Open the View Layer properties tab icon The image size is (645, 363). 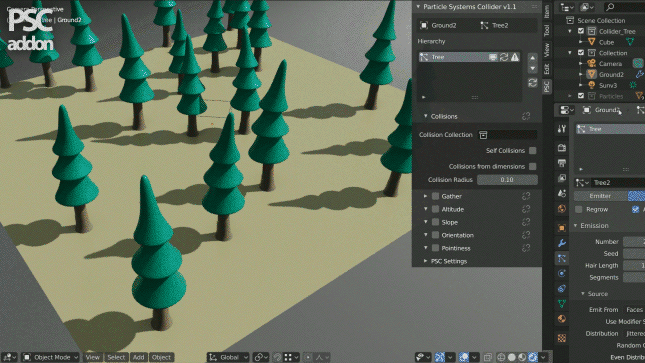[x=561, y=178]
